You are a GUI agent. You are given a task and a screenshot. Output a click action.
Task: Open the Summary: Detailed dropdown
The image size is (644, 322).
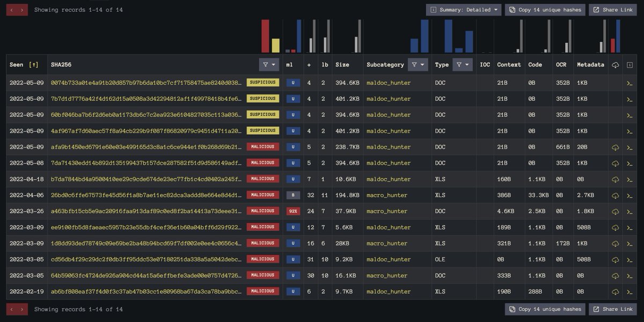[x=464, y=10]
